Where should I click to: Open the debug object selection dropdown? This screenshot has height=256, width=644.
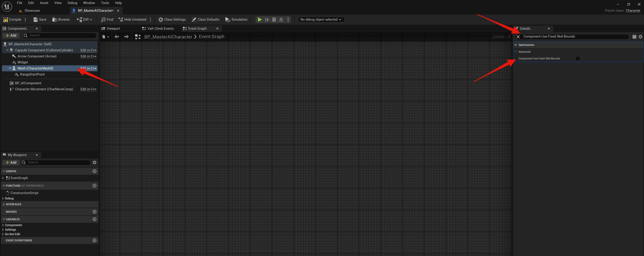pos(321,19)
